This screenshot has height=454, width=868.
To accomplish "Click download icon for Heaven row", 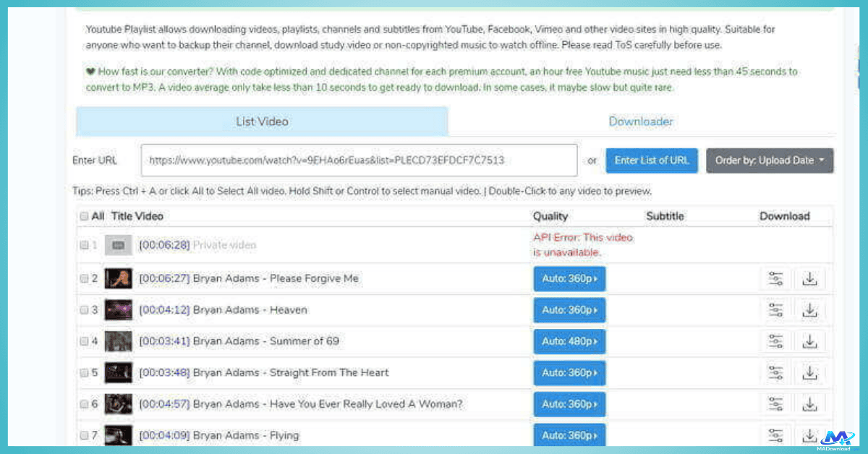I will click(809, 310).
